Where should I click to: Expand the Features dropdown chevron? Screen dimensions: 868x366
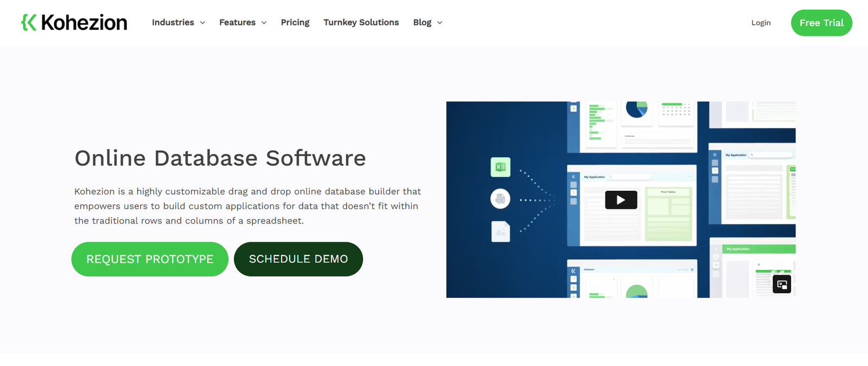pyautogui.click(x=264, y=23)
